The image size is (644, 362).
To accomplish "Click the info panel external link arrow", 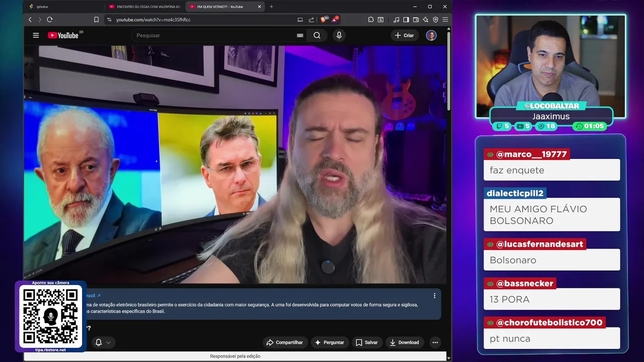I will coord(99,296).
